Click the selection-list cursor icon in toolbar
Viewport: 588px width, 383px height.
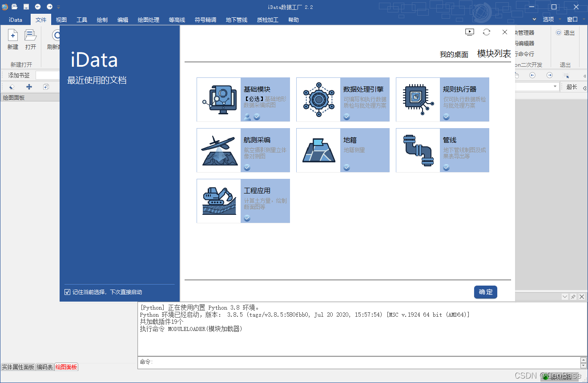pos(566,76)
